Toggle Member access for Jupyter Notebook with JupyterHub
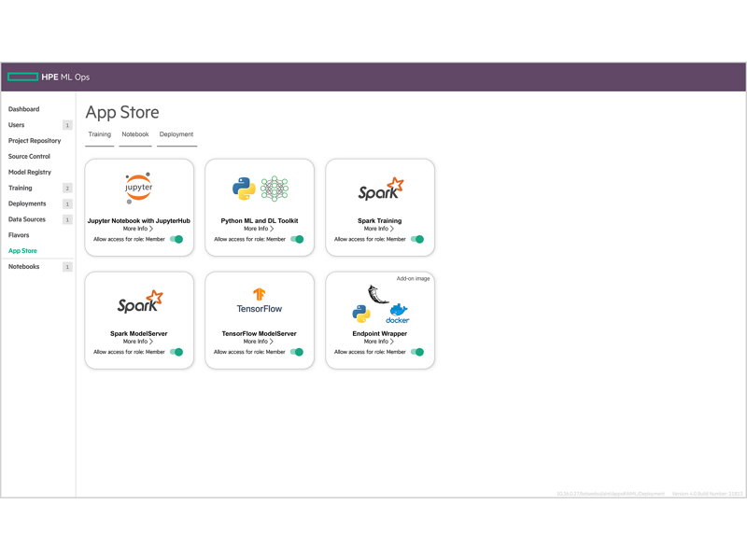Screen dimensions: 747x560 click(x=176, y=239)
